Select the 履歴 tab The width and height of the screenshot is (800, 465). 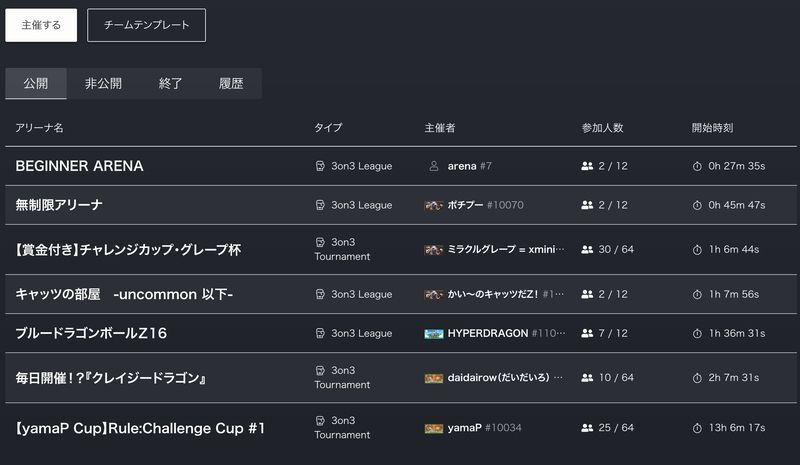231,84
